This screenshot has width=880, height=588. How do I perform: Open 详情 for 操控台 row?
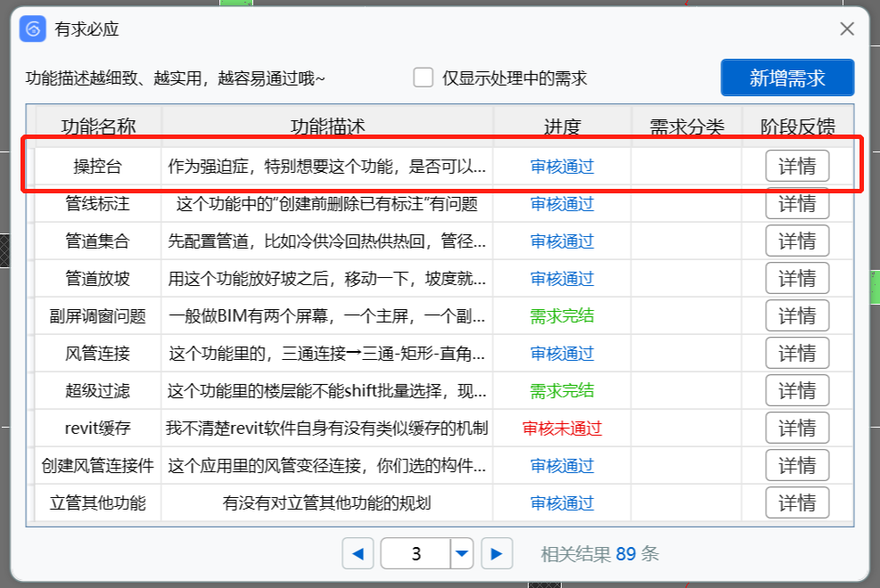tap(797, 167)
